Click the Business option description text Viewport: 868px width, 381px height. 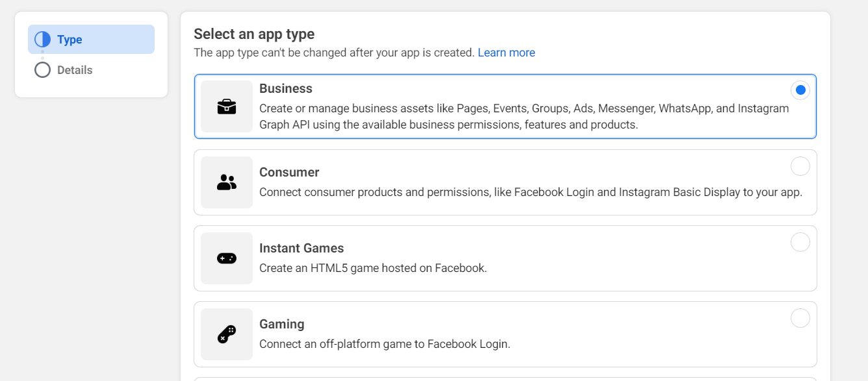(x=524, y=116)
